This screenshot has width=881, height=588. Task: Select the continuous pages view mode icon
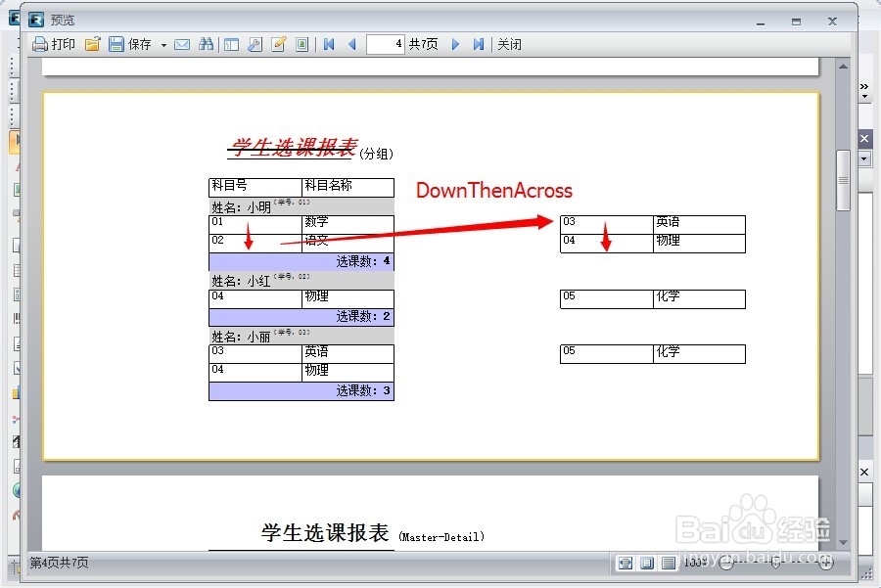668,563
